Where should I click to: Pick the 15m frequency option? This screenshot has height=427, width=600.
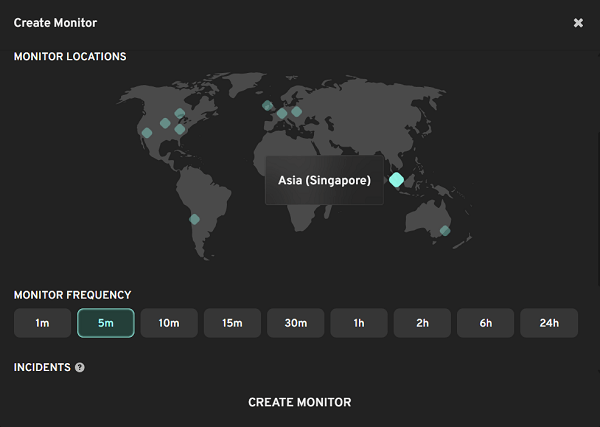click(x=232, y=323)
